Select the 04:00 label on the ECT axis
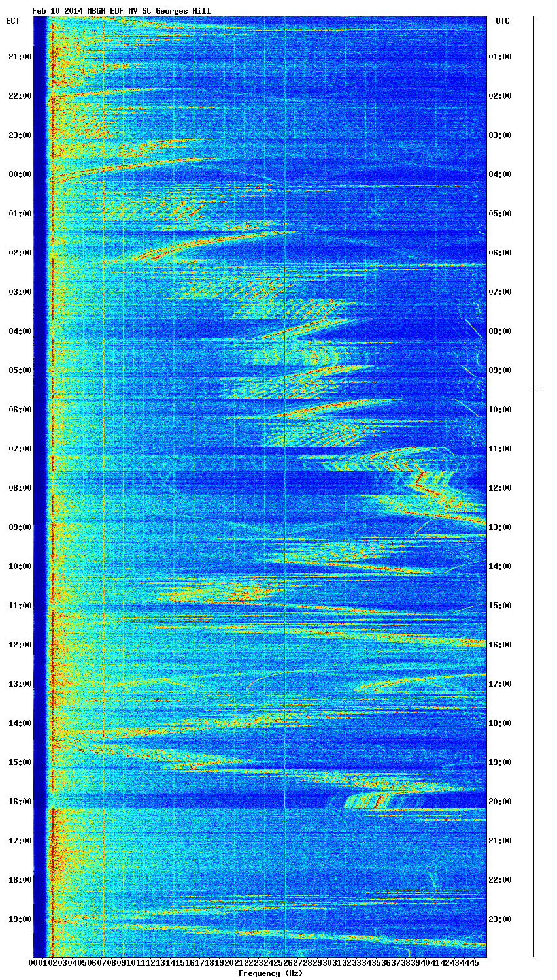Screen dimensions: 557x980 coord(20,331)
